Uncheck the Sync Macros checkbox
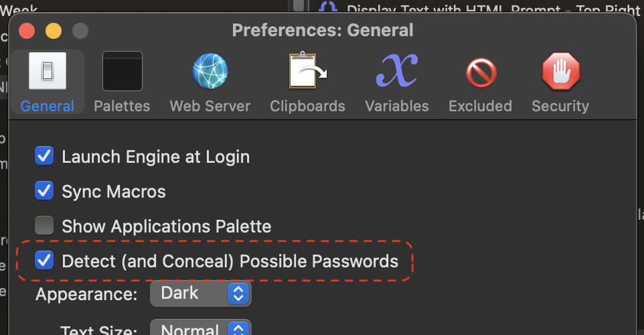 click(x=44, y=191)
